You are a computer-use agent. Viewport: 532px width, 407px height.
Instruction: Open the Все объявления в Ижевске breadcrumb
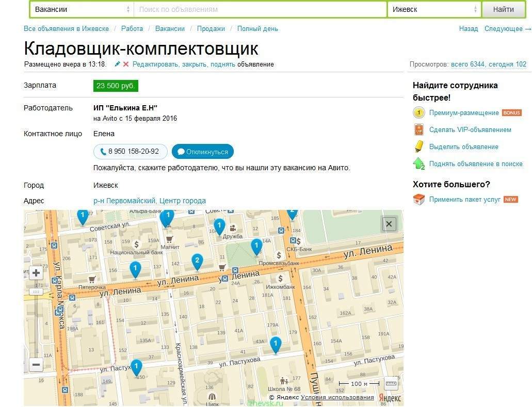(66, 29)
